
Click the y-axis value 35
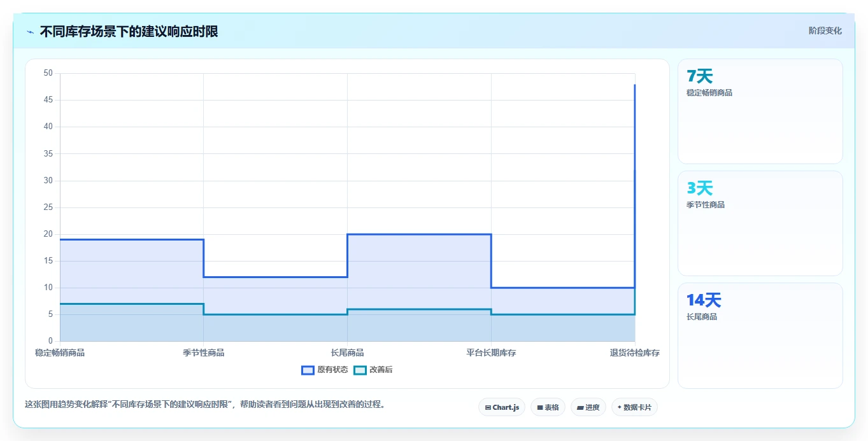click(x=48, y=153)
